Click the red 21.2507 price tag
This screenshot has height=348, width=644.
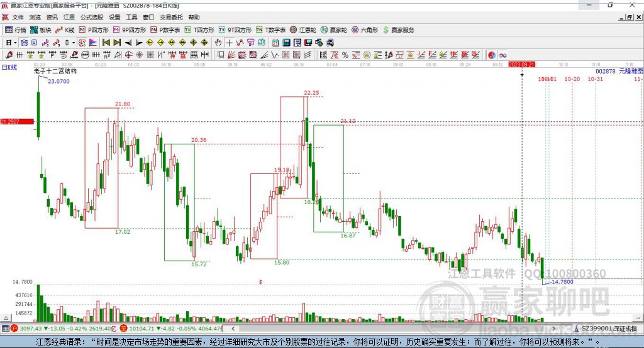tap(17, 121)
